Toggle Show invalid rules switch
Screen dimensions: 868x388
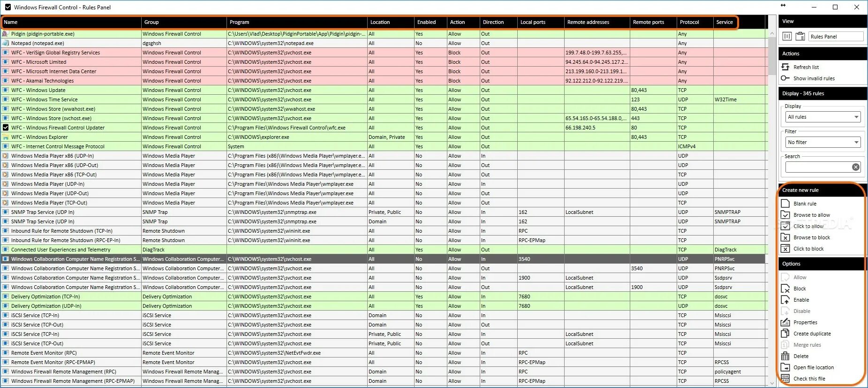[785, 78]
